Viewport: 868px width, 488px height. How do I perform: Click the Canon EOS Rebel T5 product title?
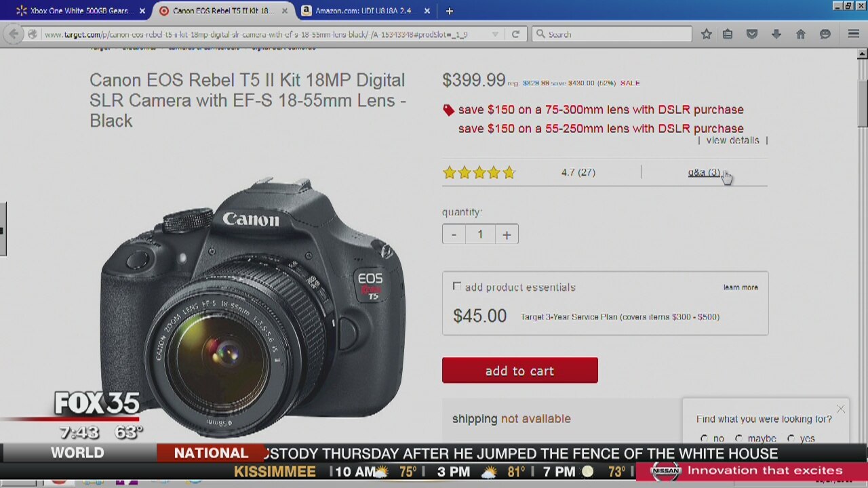click(248, 100)
